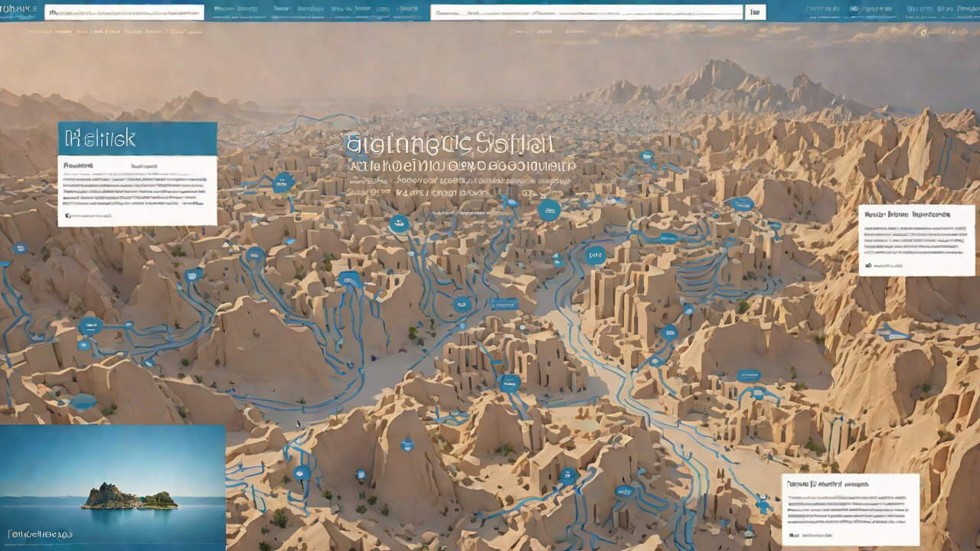The image size is (980, 551).
Task: Click the circular map pin just right of the Kelick card
Action: point(283,183)
